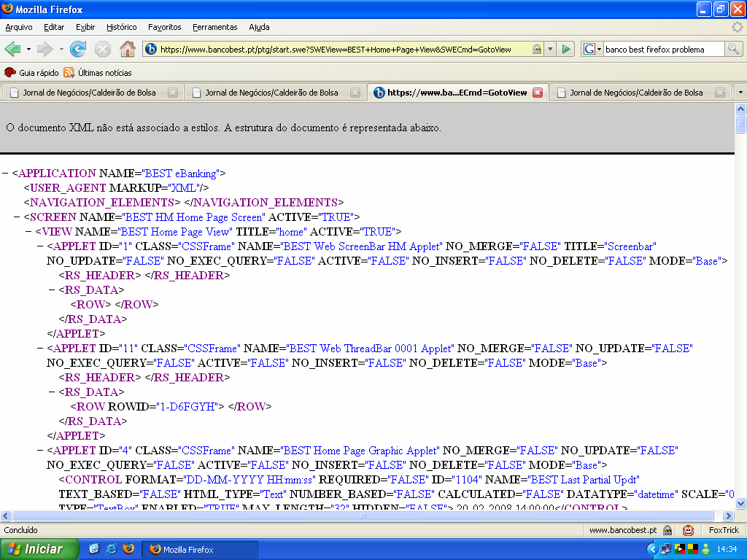This screenshot has width=747, height=560.
Task: Collapse RS_DATA inside the ThreadBar 0001 applet
Action: tap(52, 392)
